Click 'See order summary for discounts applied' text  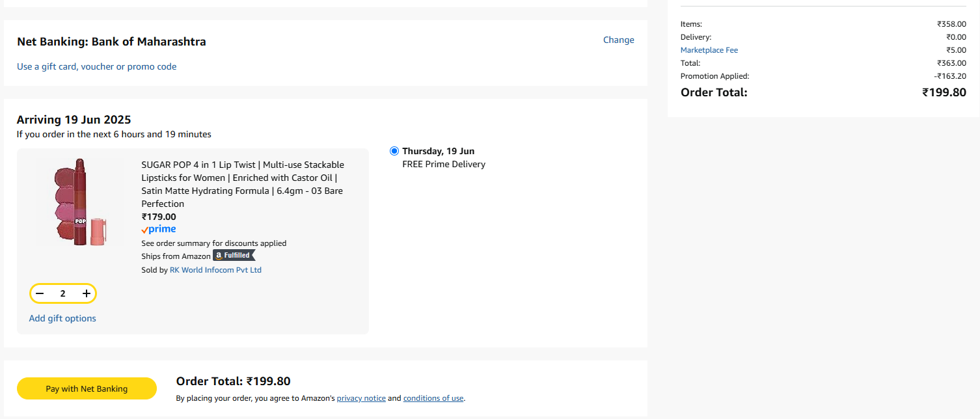coord(214,243)
